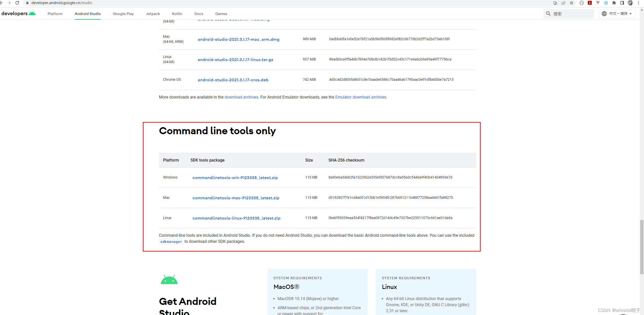Bookmark this page with the star icon
The height and width of the screenshot is (315, 644).
pos(572,3)
